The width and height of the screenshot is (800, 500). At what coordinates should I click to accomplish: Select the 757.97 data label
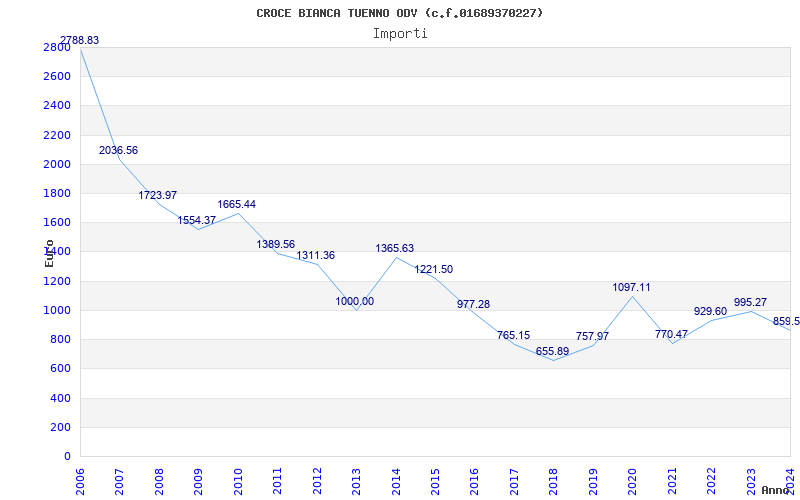pos(592,337)
